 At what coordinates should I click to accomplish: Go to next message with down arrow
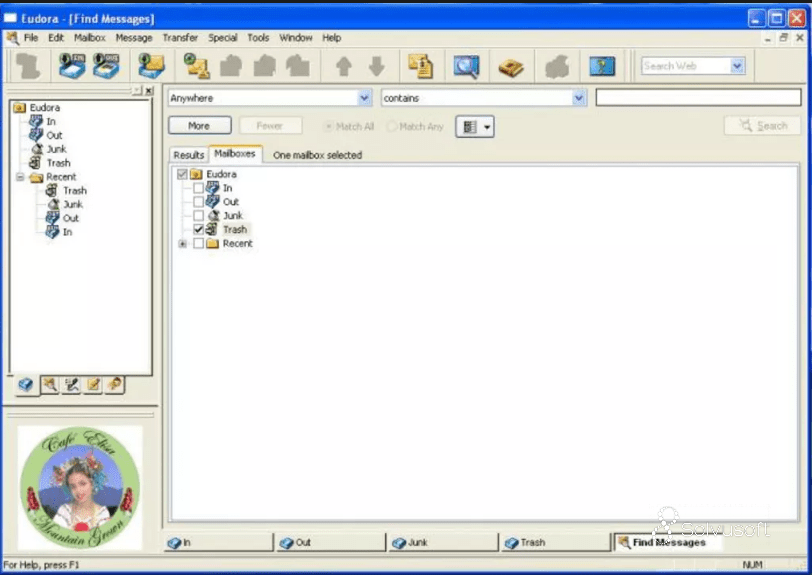(376, 67)
